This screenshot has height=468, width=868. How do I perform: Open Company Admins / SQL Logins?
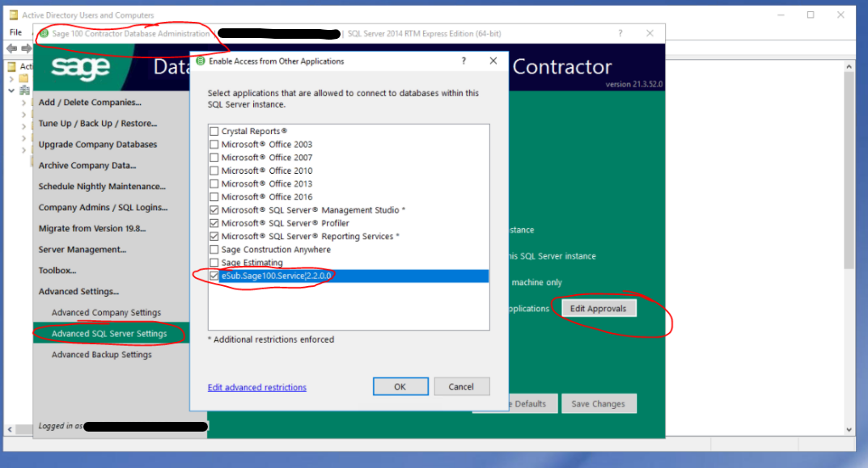[103, 208]
